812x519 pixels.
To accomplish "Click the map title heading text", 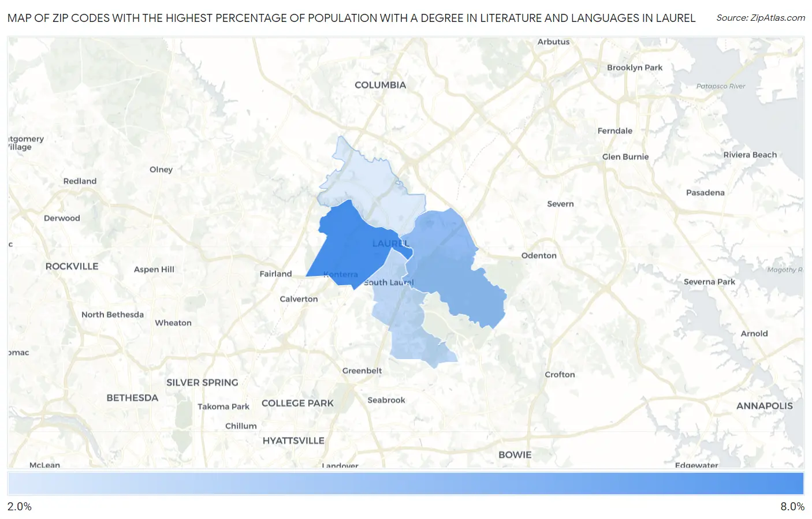I will [351, 18].
